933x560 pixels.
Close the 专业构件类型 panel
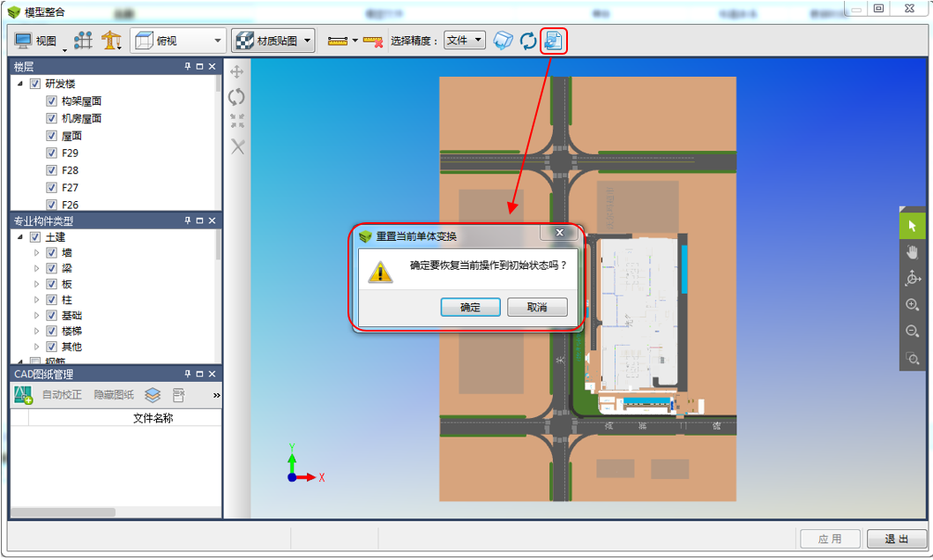point(212,220)
